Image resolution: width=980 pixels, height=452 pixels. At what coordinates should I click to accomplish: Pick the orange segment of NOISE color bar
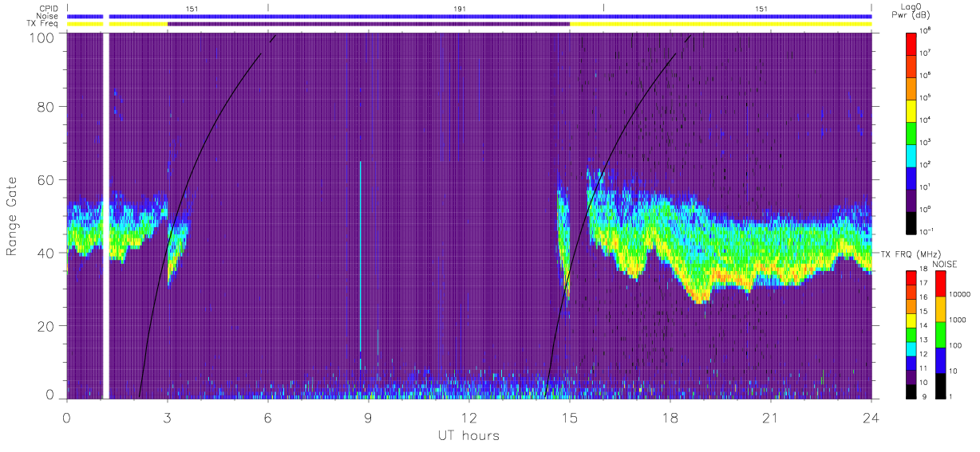[941, 309]
